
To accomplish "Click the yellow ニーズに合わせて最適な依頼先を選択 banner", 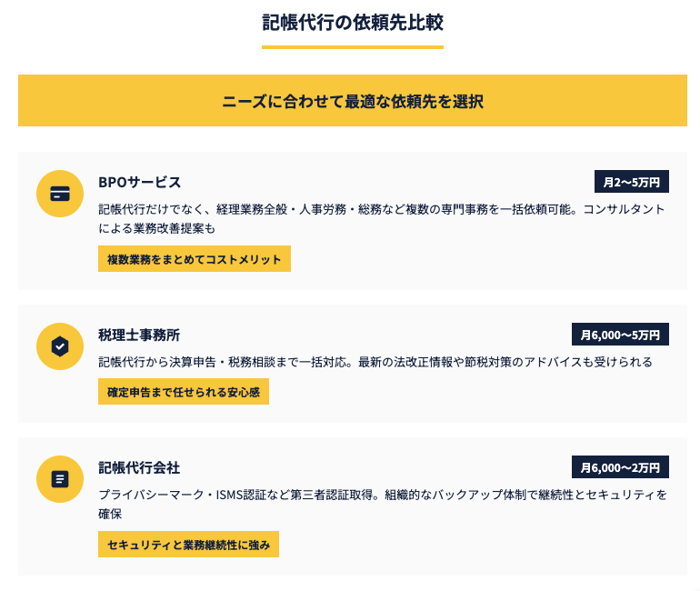I will (x=353, y=101).
